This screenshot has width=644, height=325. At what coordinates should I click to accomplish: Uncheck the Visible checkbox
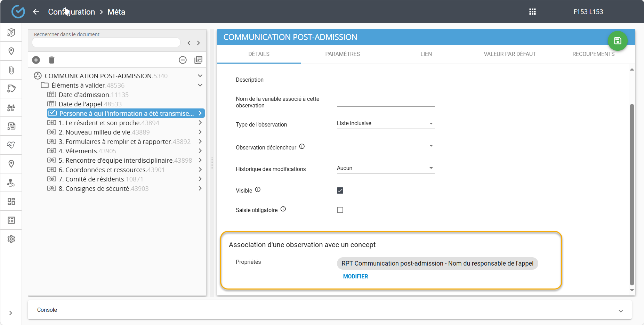tap(340, 190)
